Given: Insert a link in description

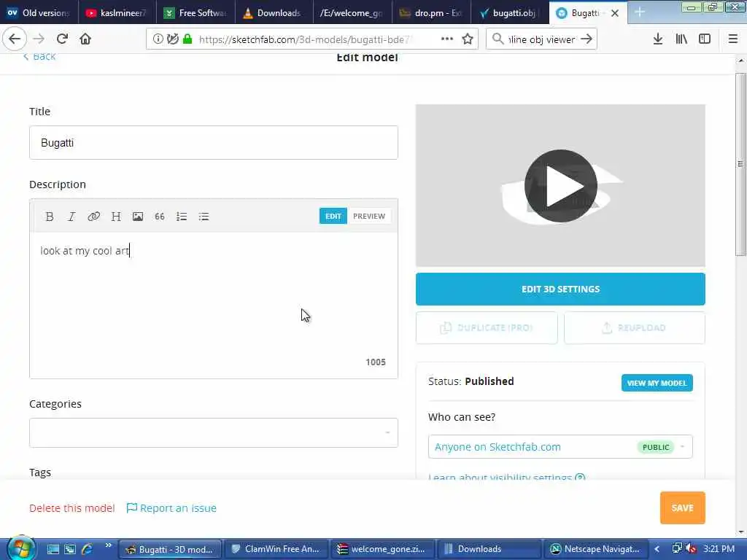Looking at the screenshot, I should point(93,217).
